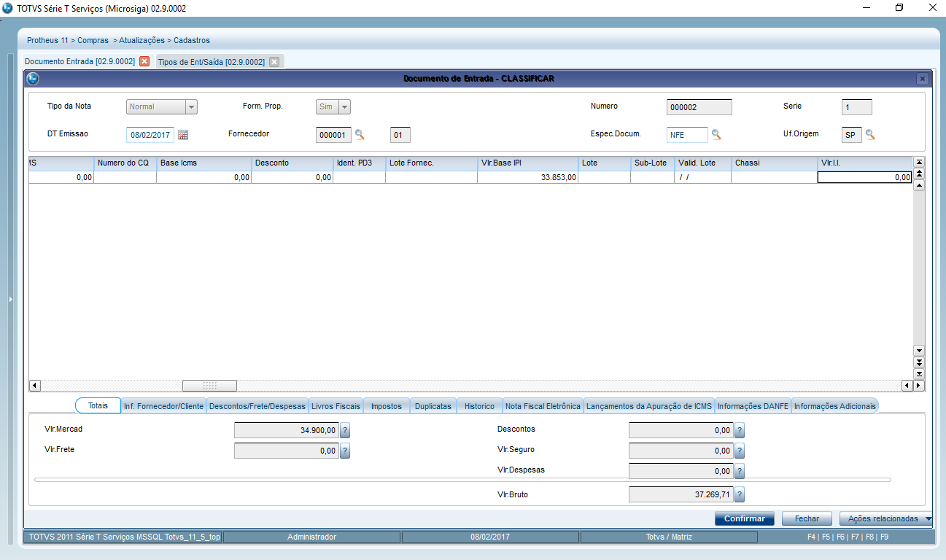Open the Historico tab
This screenshot has width=946, height=560.
pos(479,406)
